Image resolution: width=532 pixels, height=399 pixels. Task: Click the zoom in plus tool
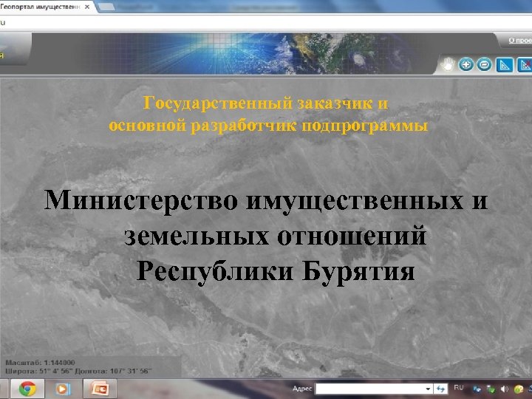point(466,64)
